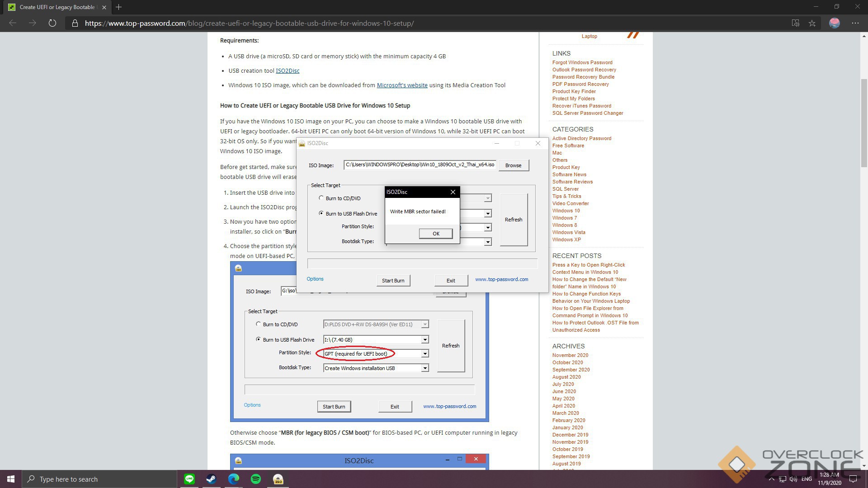Image resolution: width=868 pixels, height=488 pixels.
Task: Click the favorites star icon
Action: pos(812,23)
